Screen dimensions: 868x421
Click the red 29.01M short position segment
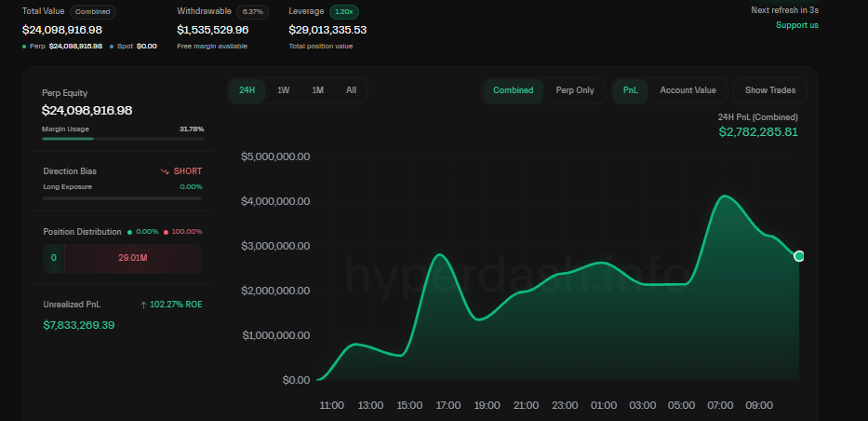(133, 258)
